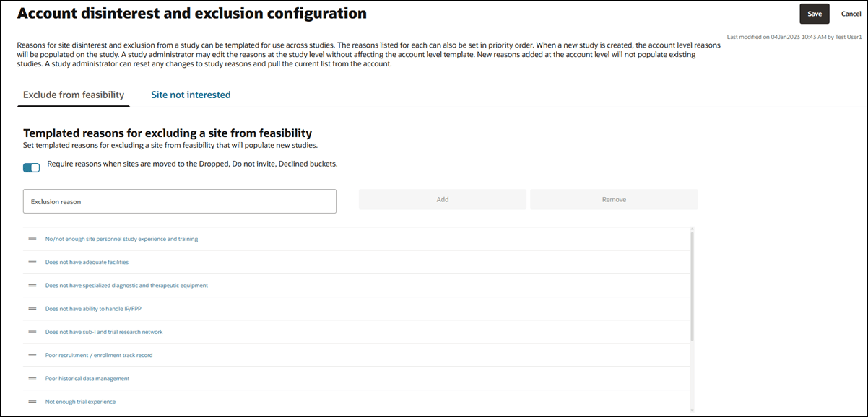Select the reorder handle for 'Does not have specialized diagnostic and therapeutic equipment'

point(32,285)
